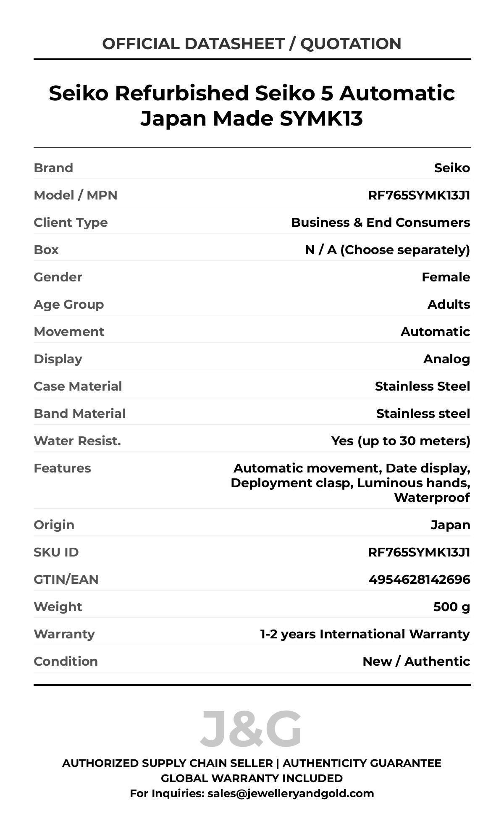Click the Features description text
Screen dimensions: 504x840
(351, 483)
